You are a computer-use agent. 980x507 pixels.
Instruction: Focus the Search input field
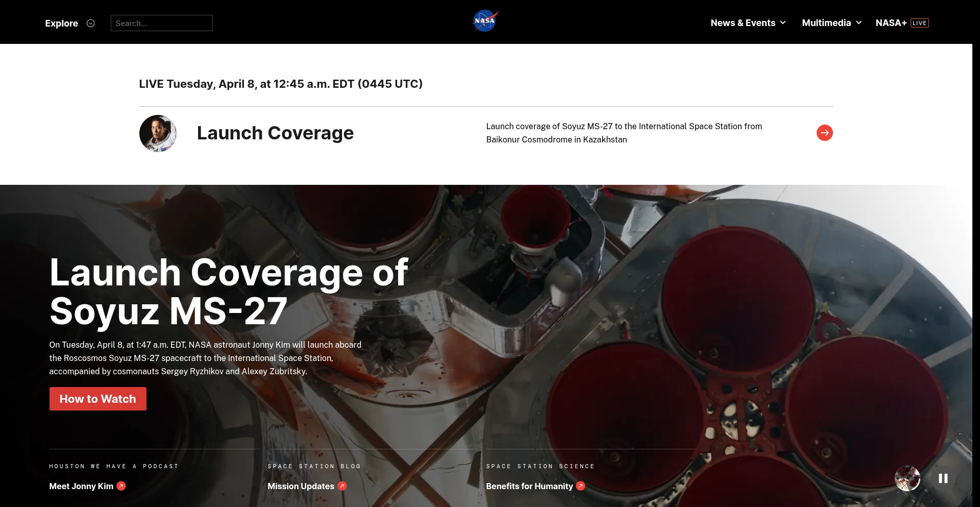pos(161,23)
